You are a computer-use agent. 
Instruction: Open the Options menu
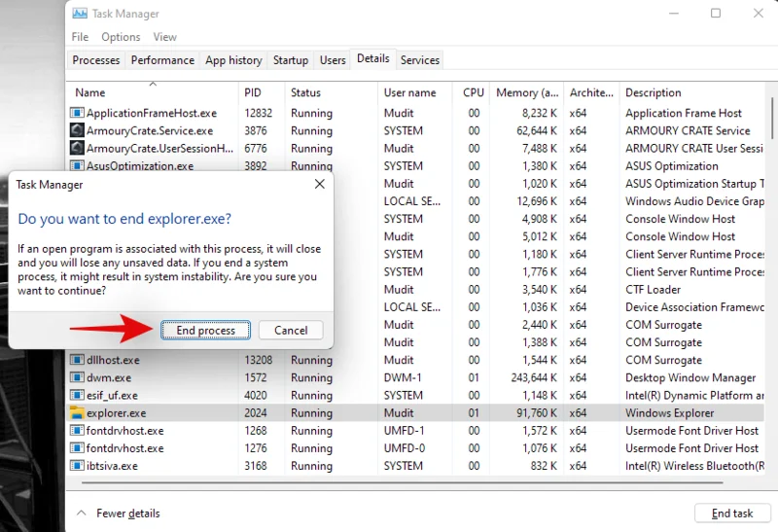121,37
